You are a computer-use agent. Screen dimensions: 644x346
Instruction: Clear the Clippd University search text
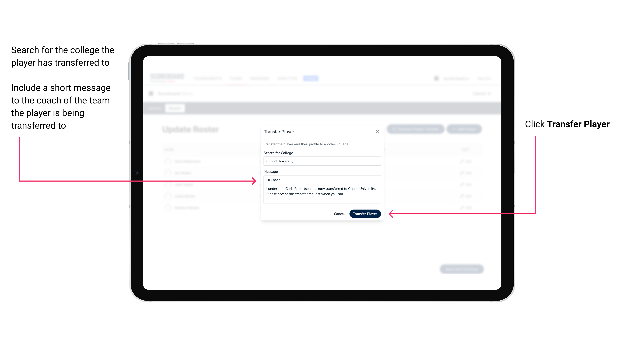click(x=321, y=161)
